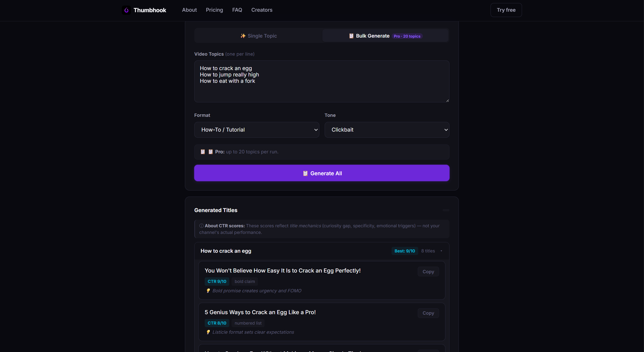Open the Tone dropdown showing Clickbait
Screen dimensions: 644x352
pyautogui.click(x=387, y=130)
